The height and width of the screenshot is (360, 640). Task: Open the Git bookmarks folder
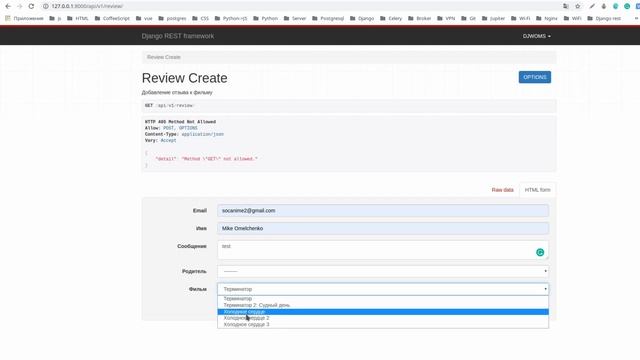coord(469,18)
